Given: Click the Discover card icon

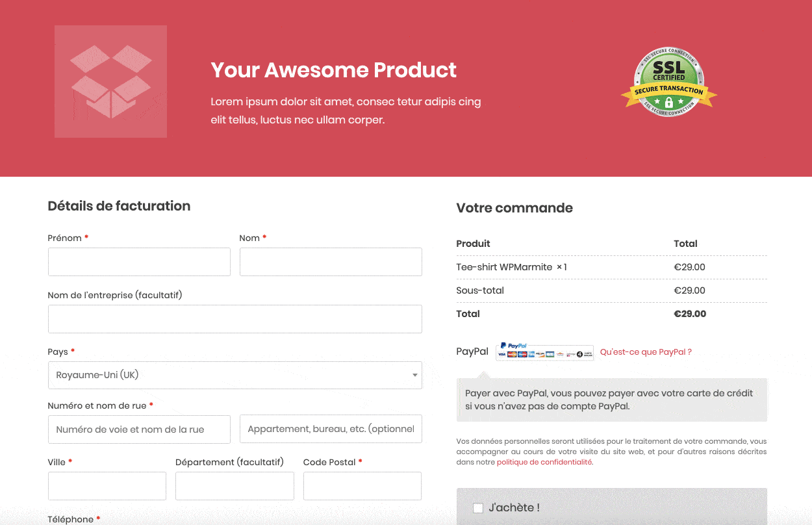Looking at the screenshot, I should click(540, 354).
